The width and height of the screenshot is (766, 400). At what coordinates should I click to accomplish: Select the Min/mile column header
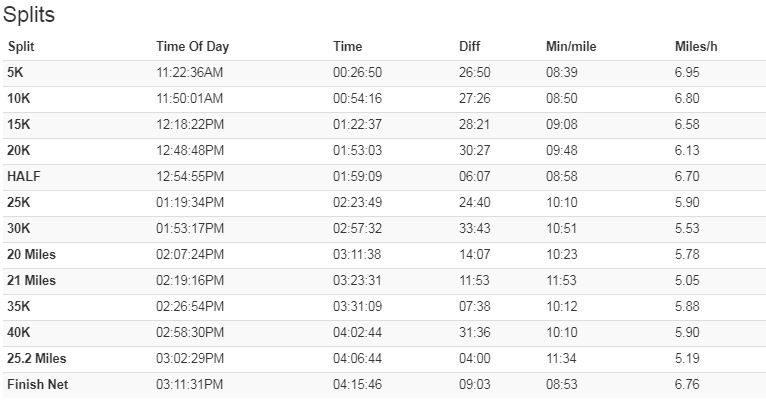(x=571, y=46)
